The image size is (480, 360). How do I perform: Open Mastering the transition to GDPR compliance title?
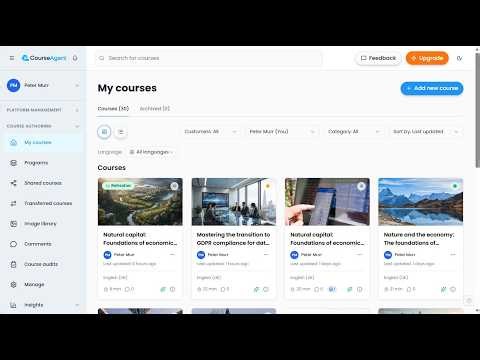(x=233, y=239)
